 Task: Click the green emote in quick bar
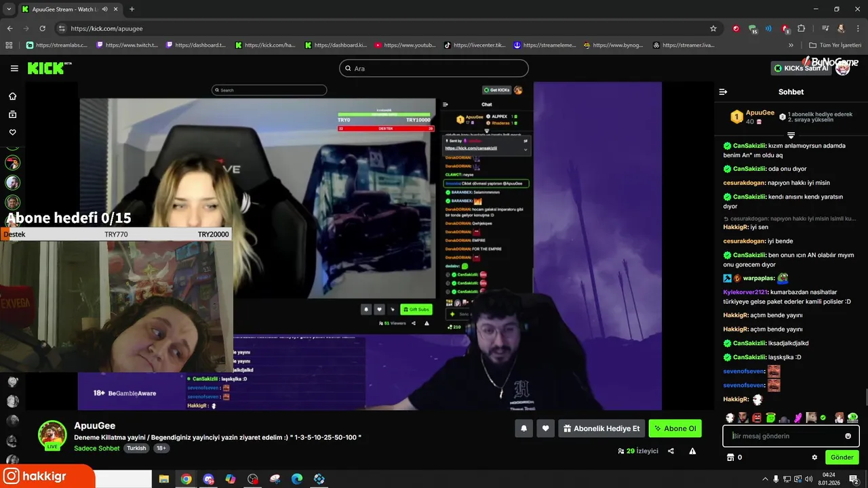pyautogui.click(x=770, y=418)
